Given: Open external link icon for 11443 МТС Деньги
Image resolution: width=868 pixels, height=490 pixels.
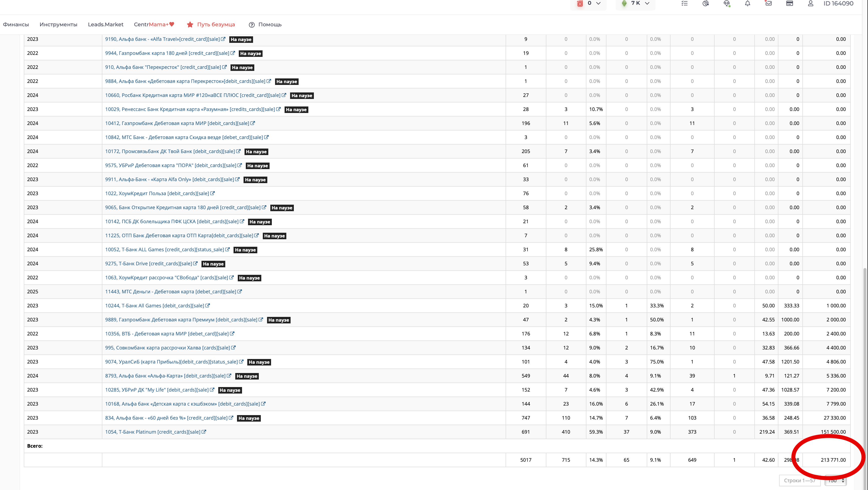Looking at the screenshot, I should click(x=240, y=291).
